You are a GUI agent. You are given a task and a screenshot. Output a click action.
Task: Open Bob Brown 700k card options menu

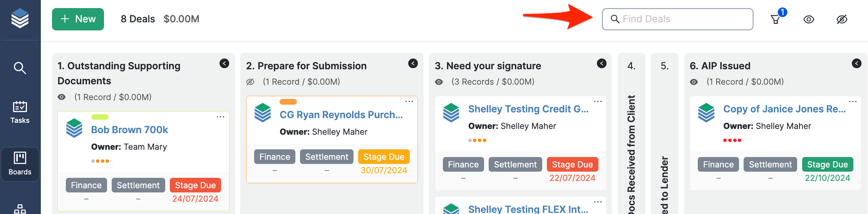(220, 117)
